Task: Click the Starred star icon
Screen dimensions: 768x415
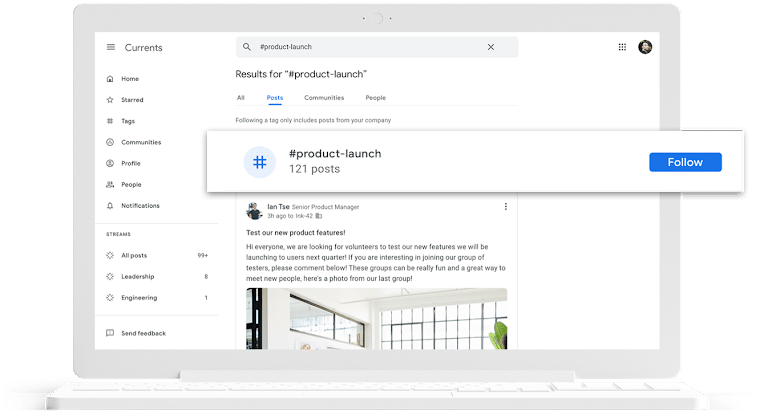Action: point(110,100)
